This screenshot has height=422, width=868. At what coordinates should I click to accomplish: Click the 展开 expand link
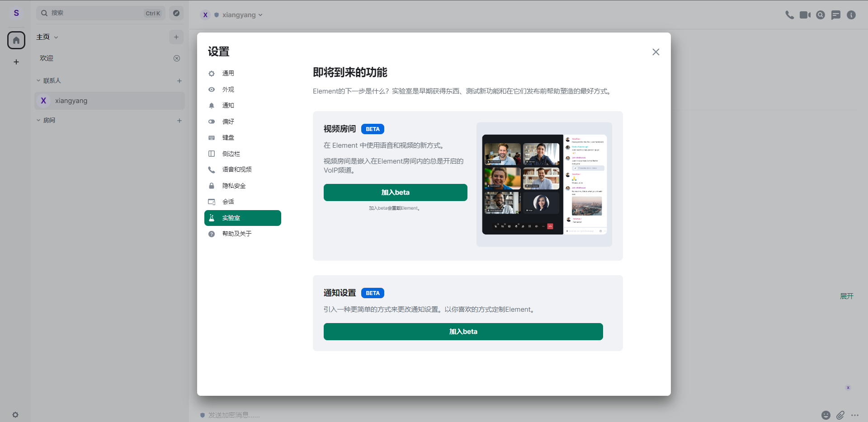coord(847,296)
